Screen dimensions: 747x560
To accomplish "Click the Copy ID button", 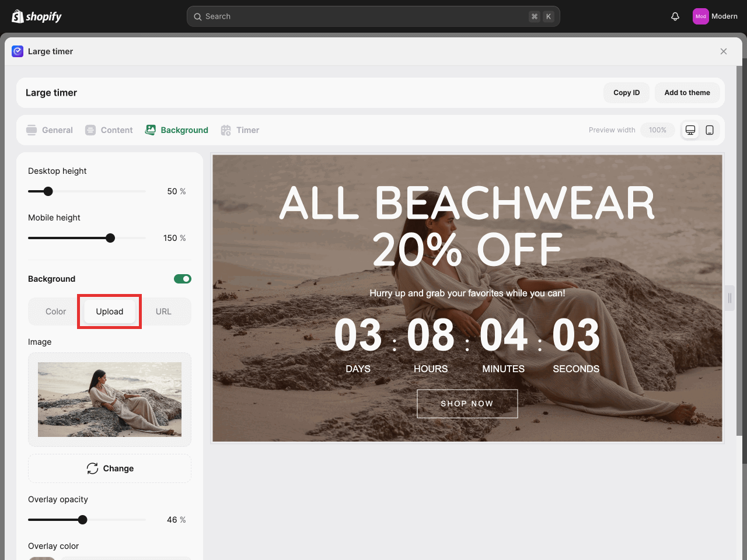I will pyautogui.click(x=626, y=93).
